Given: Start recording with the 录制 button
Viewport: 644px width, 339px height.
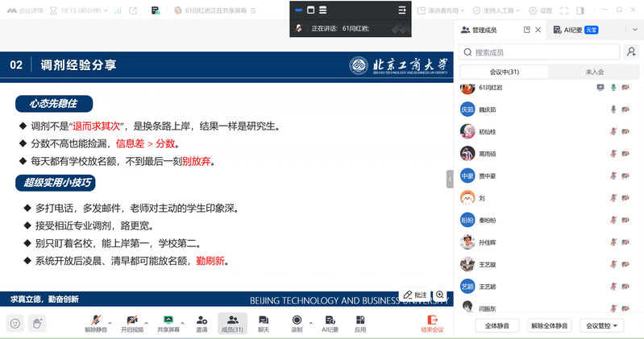Looking at the screenshot, I should 297,323.
